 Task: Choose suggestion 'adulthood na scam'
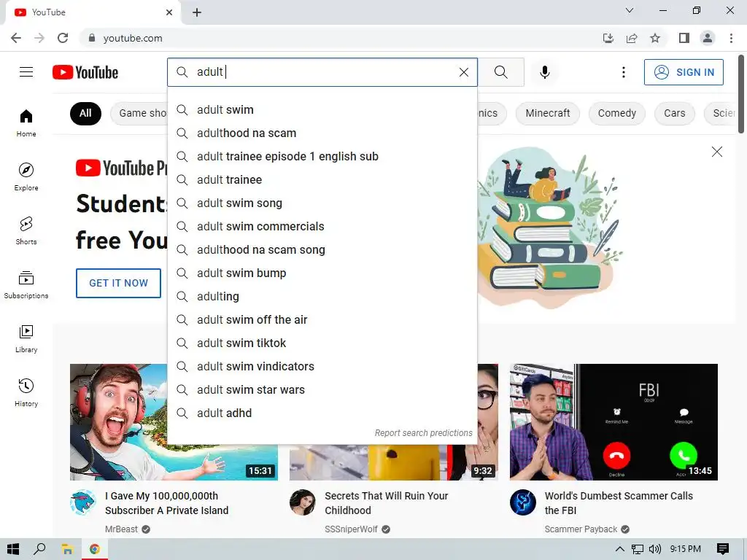pyautogui.click(x=322, y=133)
